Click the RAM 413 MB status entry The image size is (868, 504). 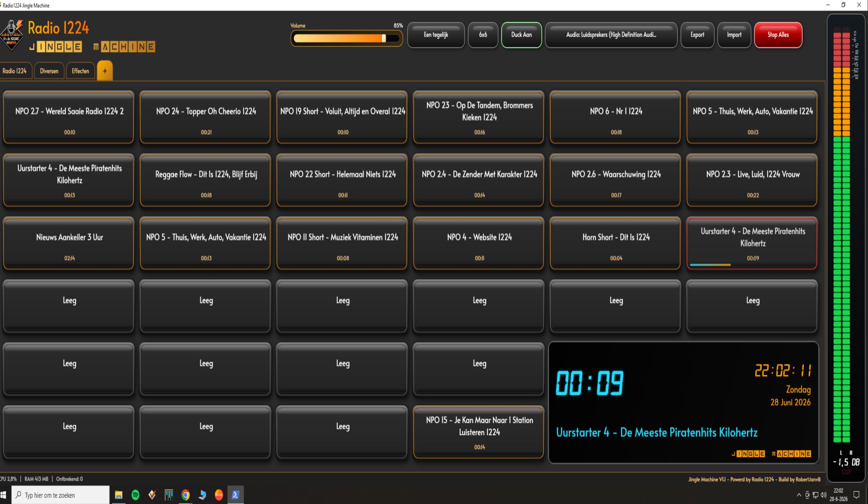pyautogui.click(x=36, y=479)
